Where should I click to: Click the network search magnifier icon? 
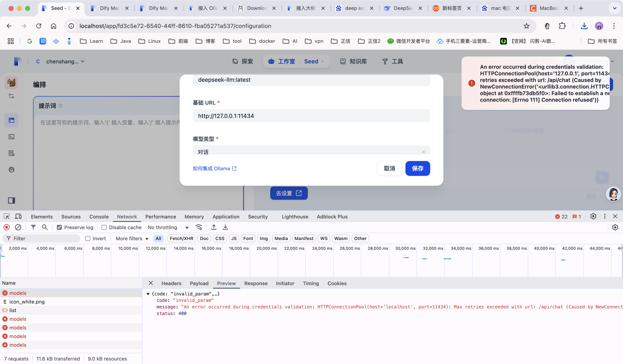pos(45,227)
